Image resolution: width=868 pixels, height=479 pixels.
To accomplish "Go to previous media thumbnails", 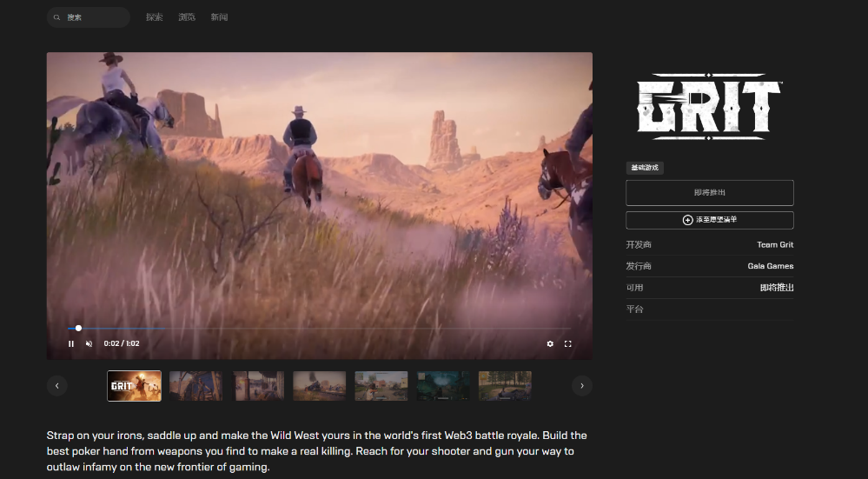I will click(57, 385).
